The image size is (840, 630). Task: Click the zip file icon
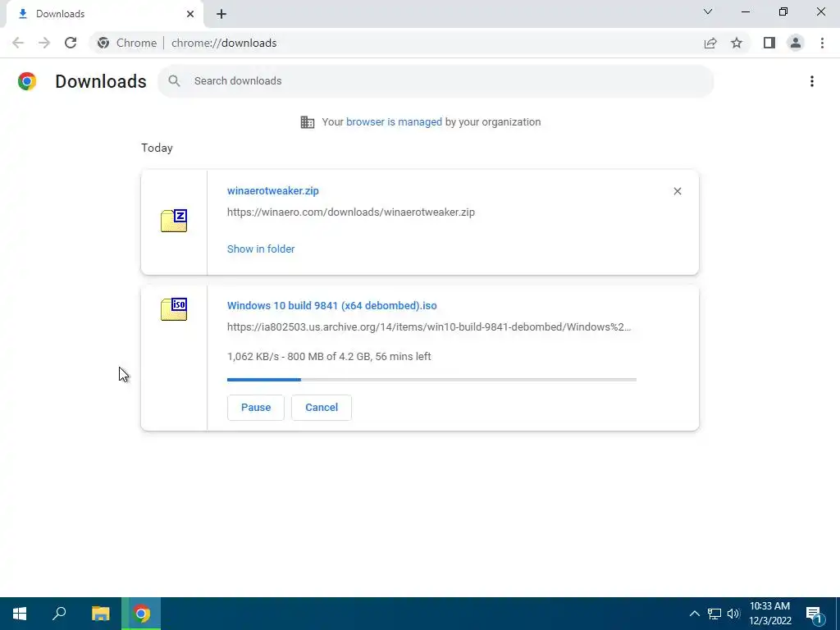174,221
